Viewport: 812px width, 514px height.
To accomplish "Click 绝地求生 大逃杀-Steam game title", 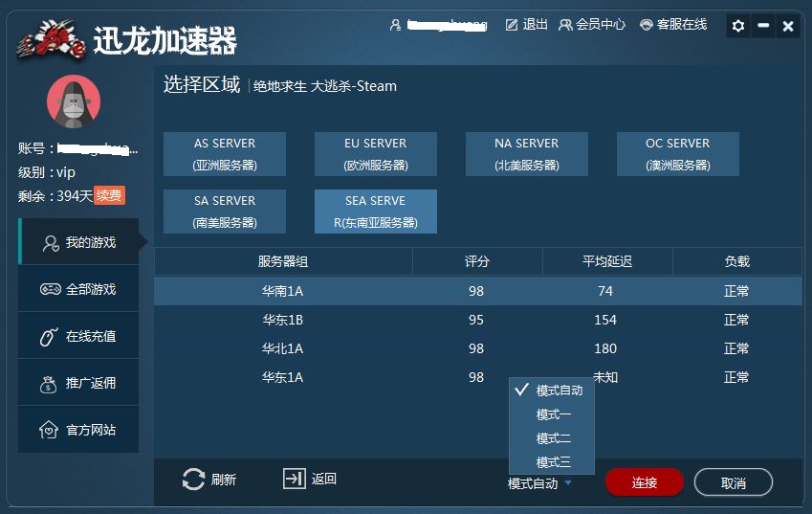I will pyautogui.click(x=324, y=86).
